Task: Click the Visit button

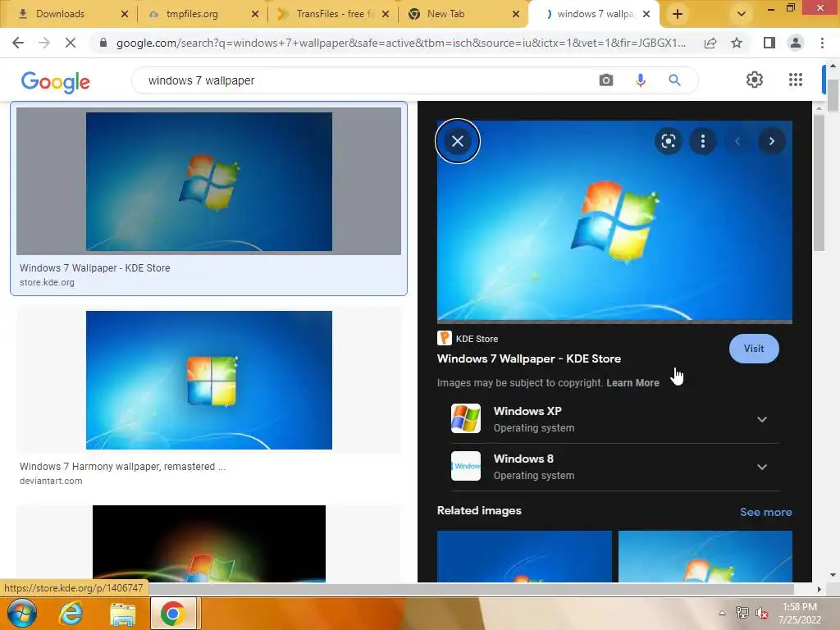Action: click(754, 349)
